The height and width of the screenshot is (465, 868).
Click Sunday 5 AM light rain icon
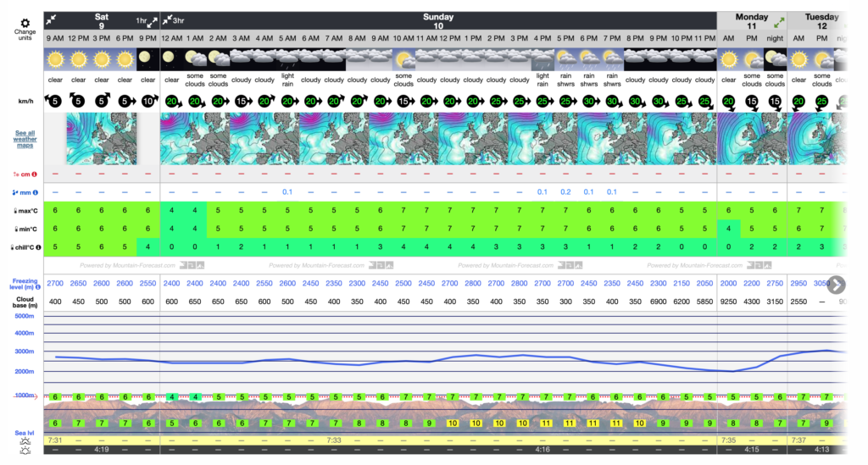click(x=287, y=60)
